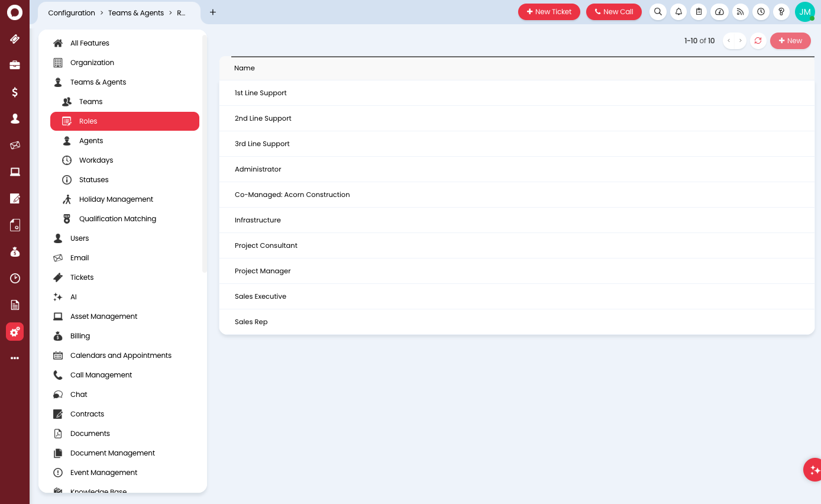Image resolution: width=821 pixels, height=504 pixels.
Task: Open notifications bell icon
Action: click(678, 12)
